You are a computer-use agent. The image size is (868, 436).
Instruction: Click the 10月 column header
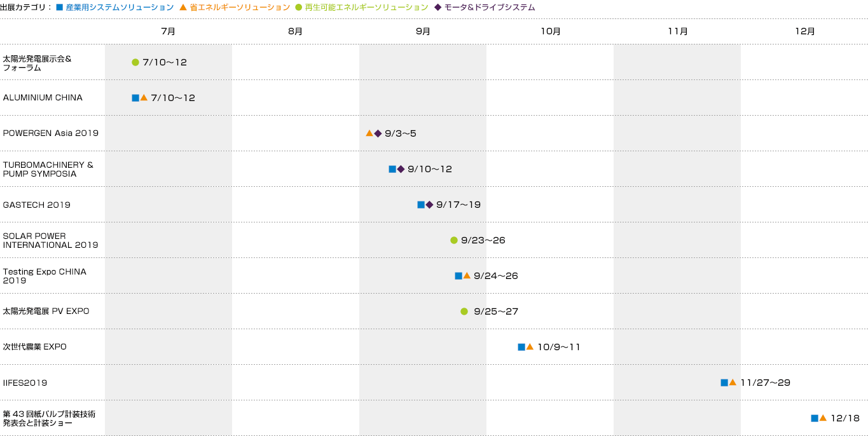click(x=551, y=31)
